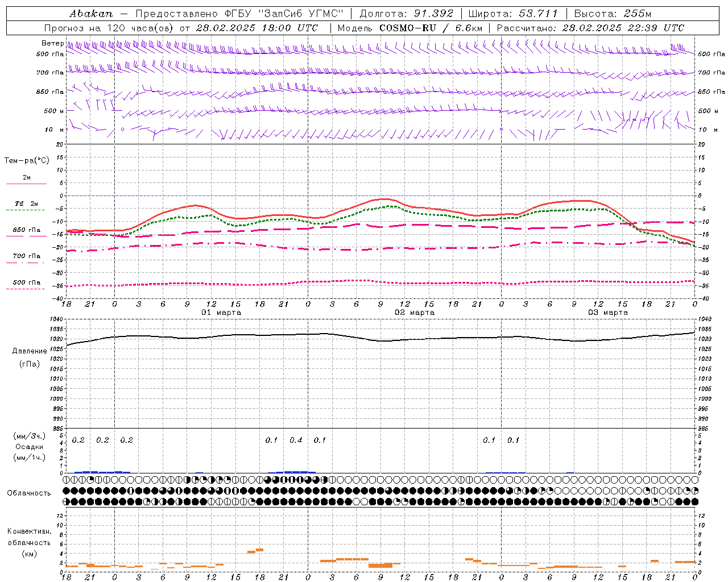Click the "03 марта" date label
728x582 pixels.
pyautogui.click(x=608, y=313)
